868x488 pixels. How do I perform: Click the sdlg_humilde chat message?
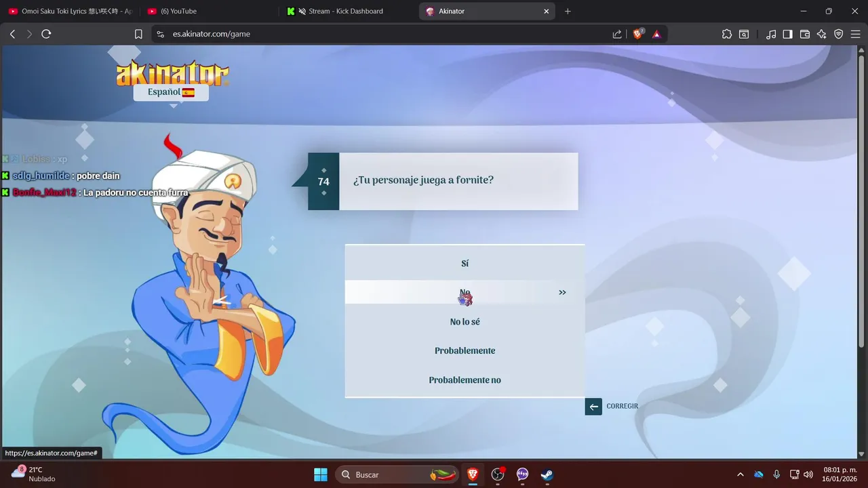pyautogui.click(x=60, y=176)
